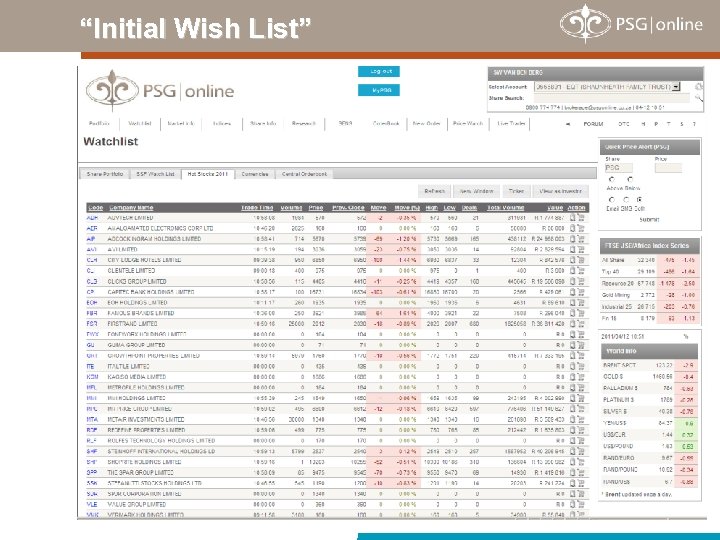Open the OTC link

click(x=624, y=124)
